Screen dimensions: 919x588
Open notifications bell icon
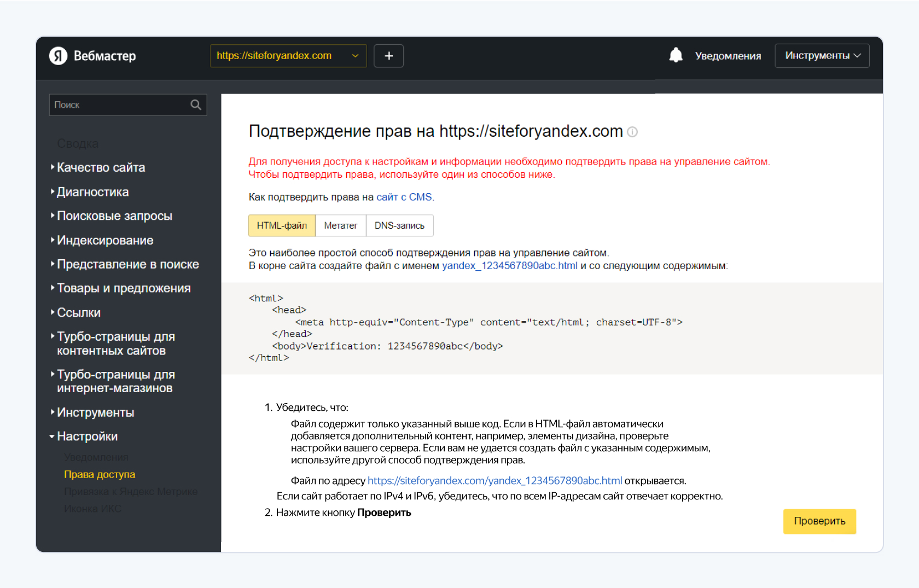[x=676, y=55]
